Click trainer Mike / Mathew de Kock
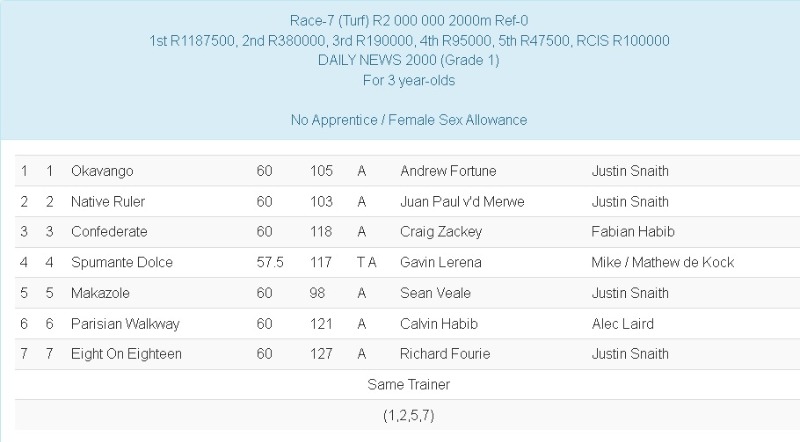800x442 pixels. pos(663,263)
